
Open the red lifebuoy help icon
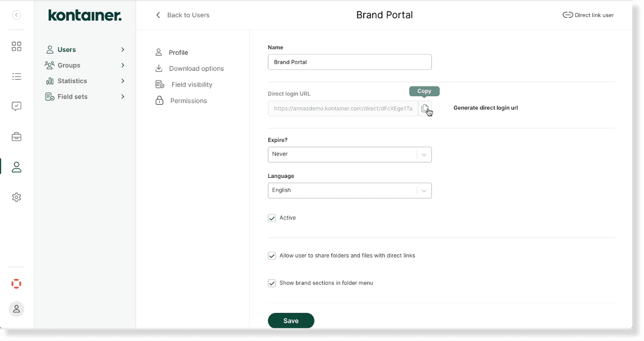[x=16, y=284]
